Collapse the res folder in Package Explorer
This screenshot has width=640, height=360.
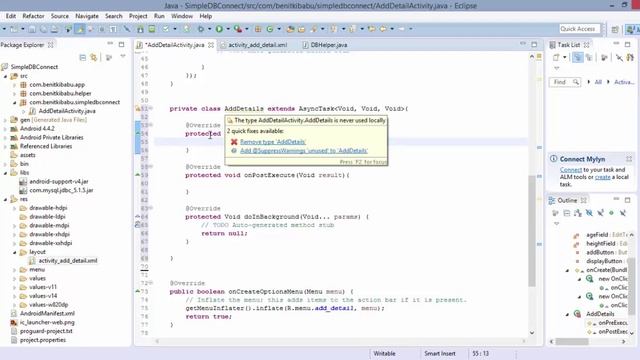click(x=5, y=199)
